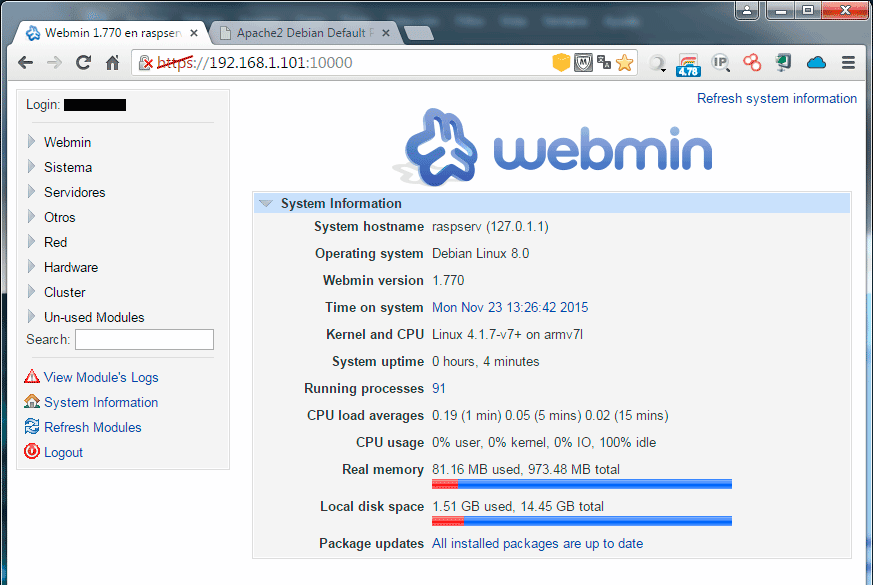The height and width of the screenshot is (585, 873).
Task: Click the Refresh Modules link
Action: 92,427
